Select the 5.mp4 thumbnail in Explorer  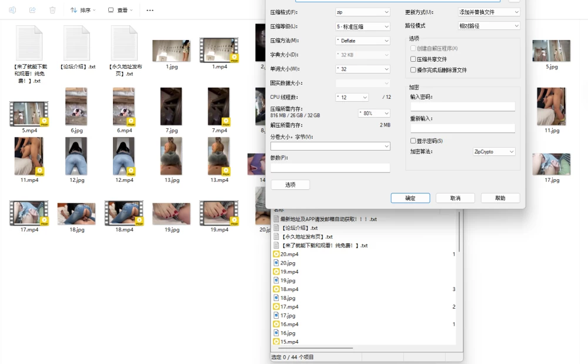[29, 113]
